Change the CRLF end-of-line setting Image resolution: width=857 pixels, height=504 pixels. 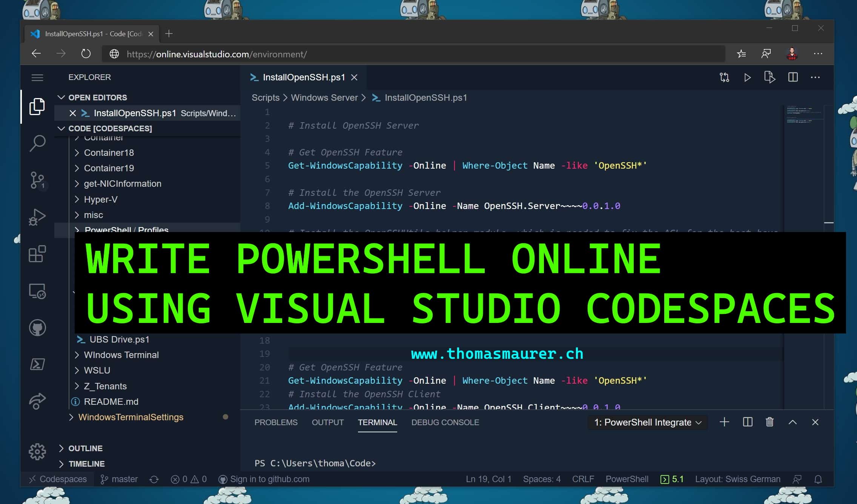coord(583,479)
